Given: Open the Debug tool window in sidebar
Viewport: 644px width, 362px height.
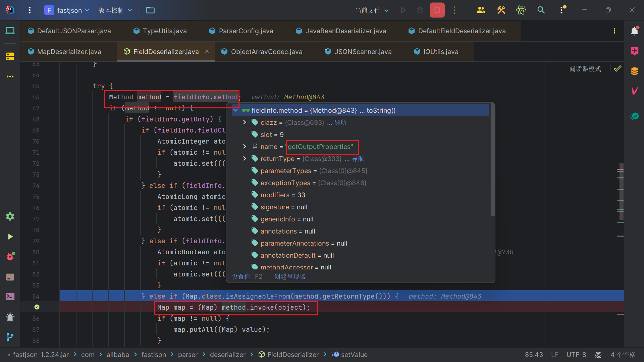Looking at the screenshot, I should [x=10, y=256].
